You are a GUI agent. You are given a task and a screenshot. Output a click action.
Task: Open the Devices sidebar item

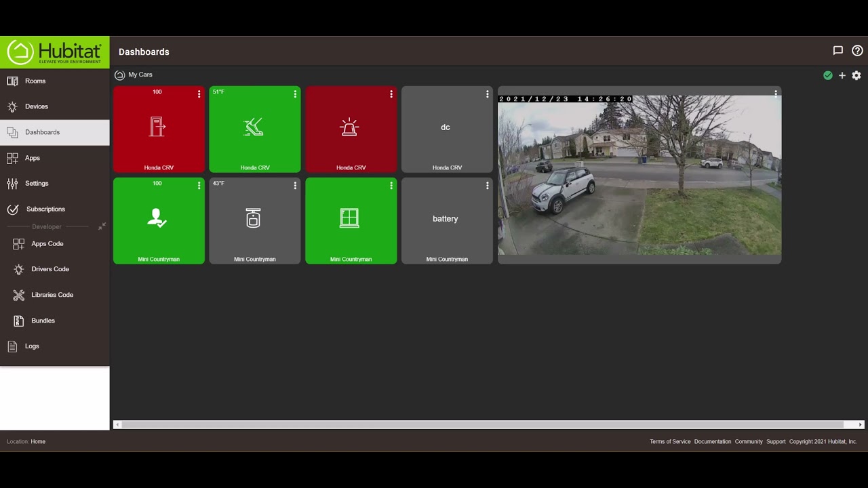pyautogui.click(x=54, y=106)
